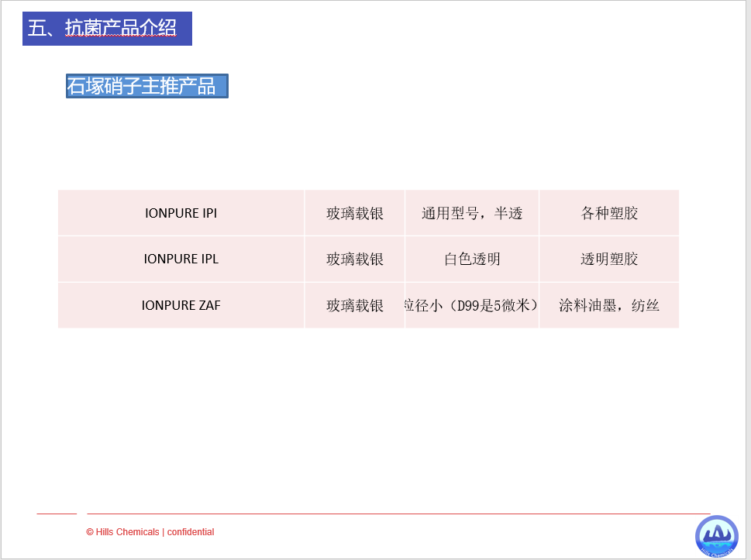This screenshot has width=751, height=560.
Task: Select table cell IONPURE ZAF
Action: 181,305
